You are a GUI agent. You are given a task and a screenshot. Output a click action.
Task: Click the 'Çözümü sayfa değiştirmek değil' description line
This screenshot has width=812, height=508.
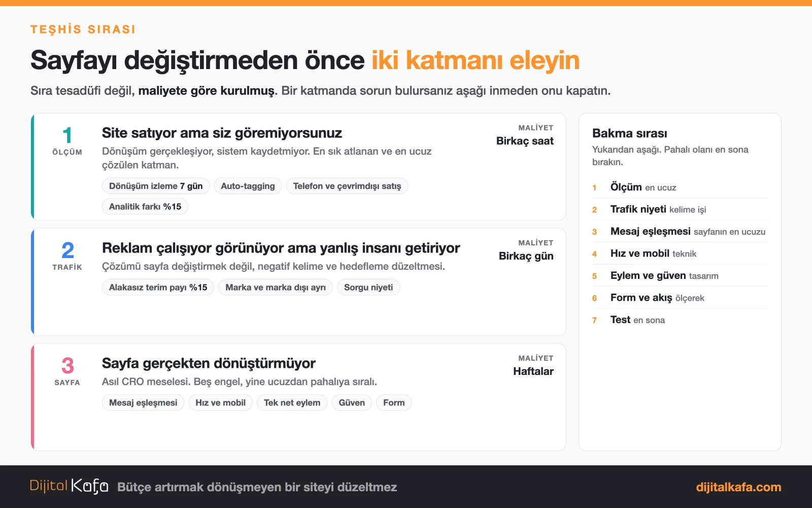274,266
